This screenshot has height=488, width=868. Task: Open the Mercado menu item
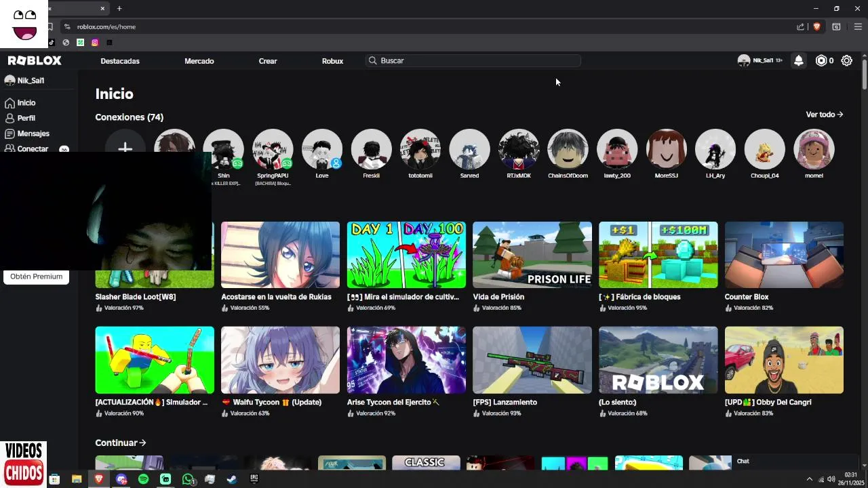pyautogui.click(x=199, y=61)
